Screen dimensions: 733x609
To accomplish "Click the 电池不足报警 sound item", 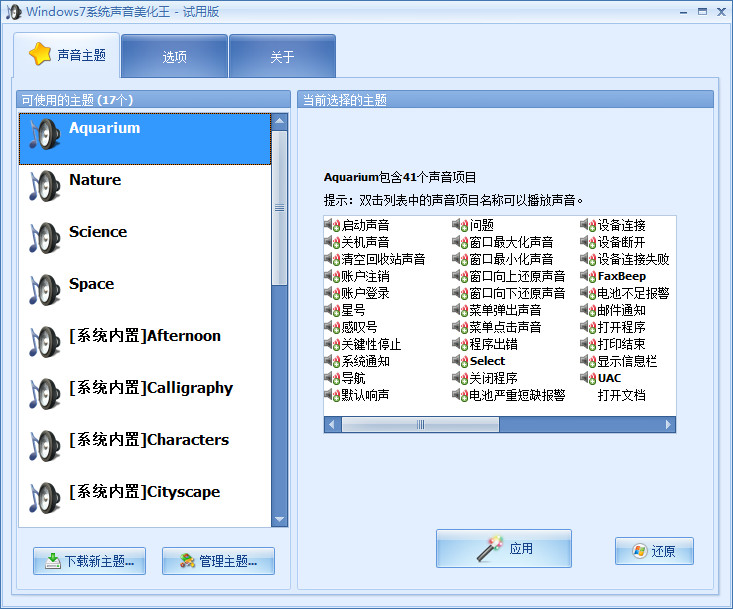I will [x=633, y=293].
